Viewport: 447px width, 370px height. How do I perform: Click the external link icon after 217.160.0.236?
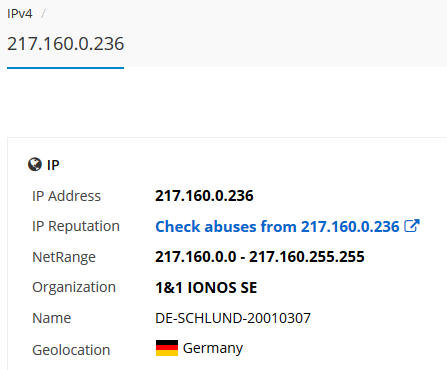(x=412, y=226)
